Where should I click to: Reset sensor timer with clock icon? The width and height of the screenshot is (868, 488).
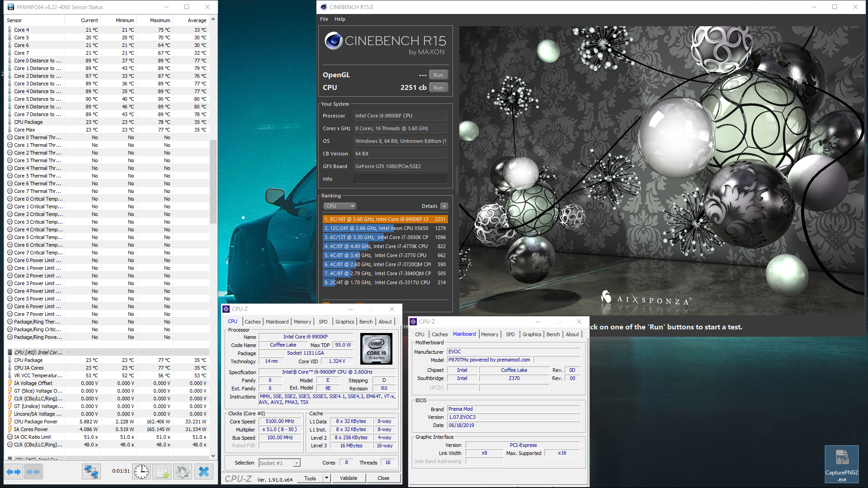click(142, 472)
